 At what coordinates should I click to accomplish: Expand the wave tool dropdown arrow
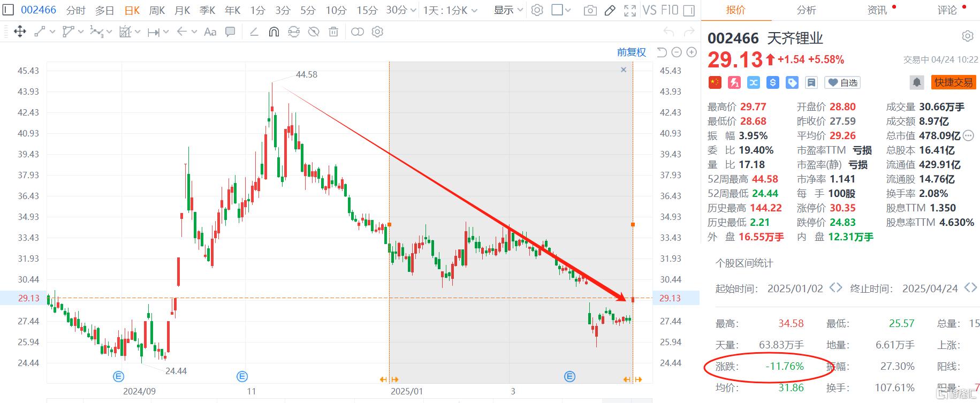pyautogui.click(x=109, y=32)
